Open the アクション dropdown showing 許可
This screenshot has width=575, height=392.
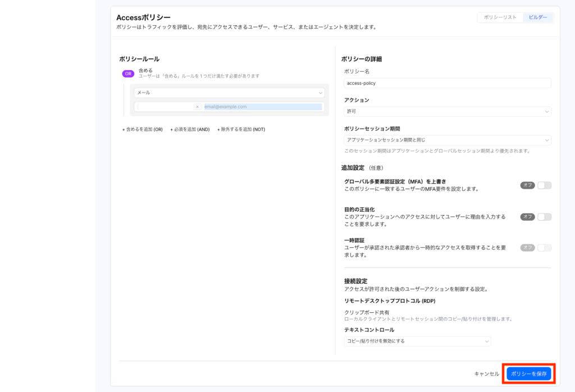[x=447, y=111]
